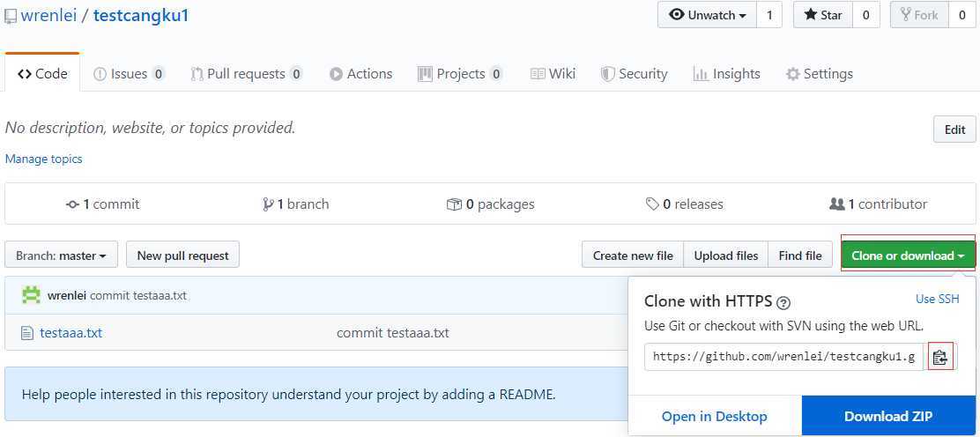Click Create new file button

[633, 256]
